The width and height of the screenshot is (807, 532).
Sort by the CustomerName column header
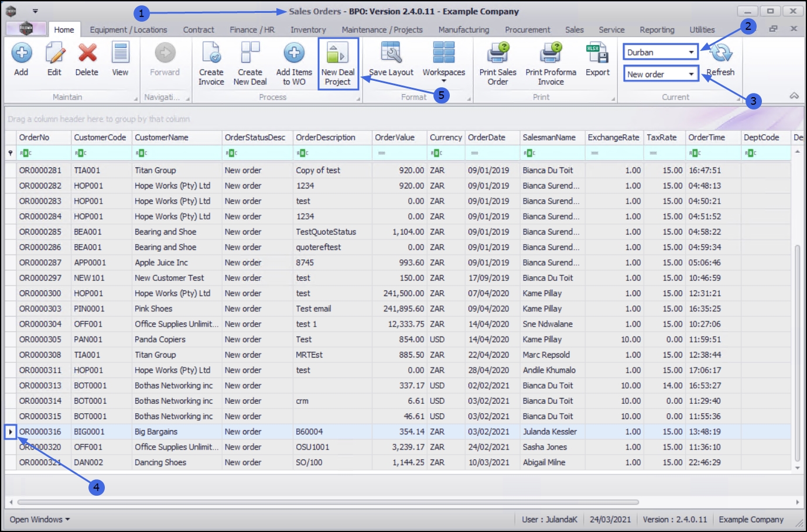click(x=177, y=138)
